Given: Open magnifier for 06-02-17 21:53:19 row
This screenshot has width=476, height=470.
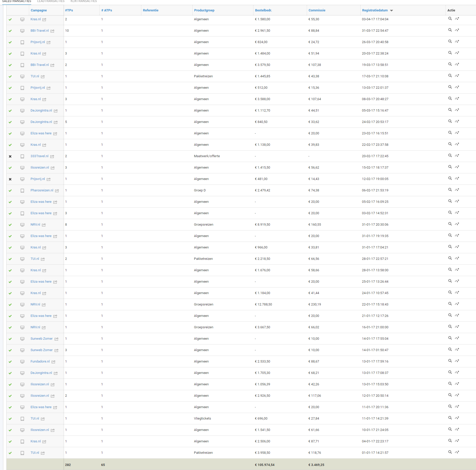Looking at the screenshot, I should point(450,190).
